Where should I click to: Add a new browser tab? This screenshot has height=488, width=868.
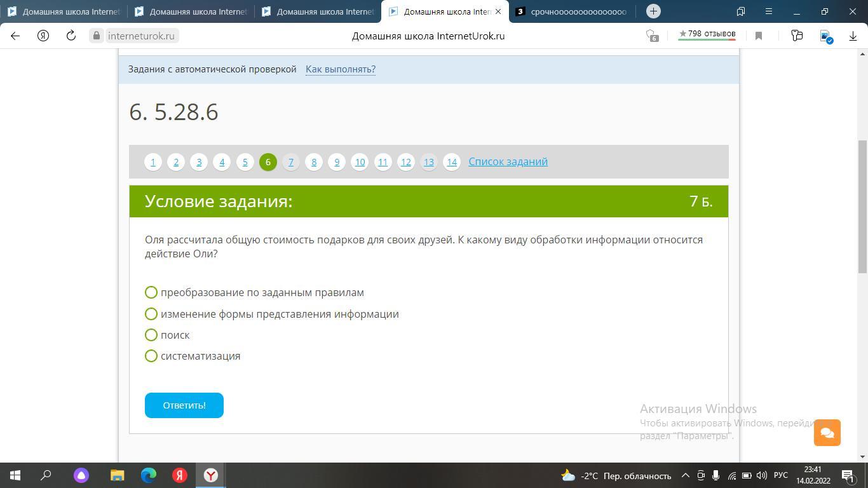[653, 11]
